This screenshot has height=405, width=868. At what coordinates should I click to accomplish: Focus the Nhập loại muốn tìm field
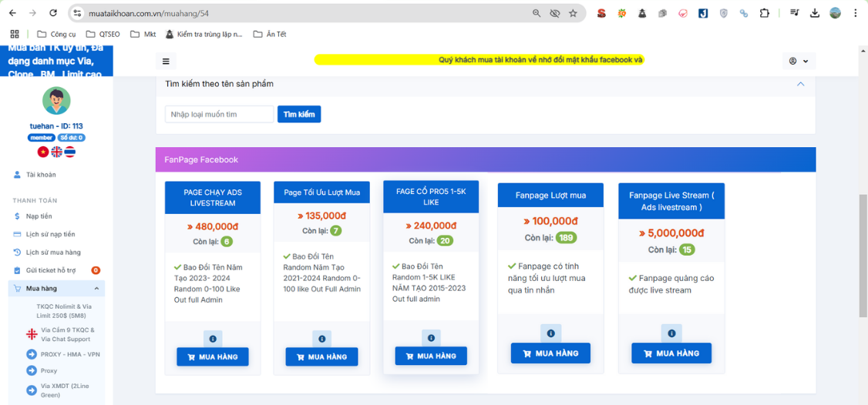click(219, 115)
